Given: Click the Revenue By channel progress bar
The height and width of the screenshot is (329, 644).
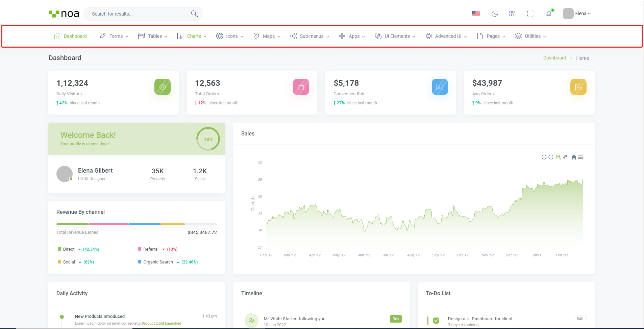Looking at the screenshot, I should coord(137,224).
